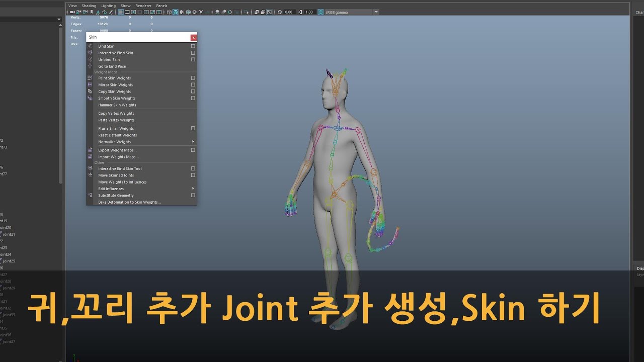Toggle Multisample Anti-aliasing icon
Image resolution: width=644 pixels, height=362 pixels.
230,12
